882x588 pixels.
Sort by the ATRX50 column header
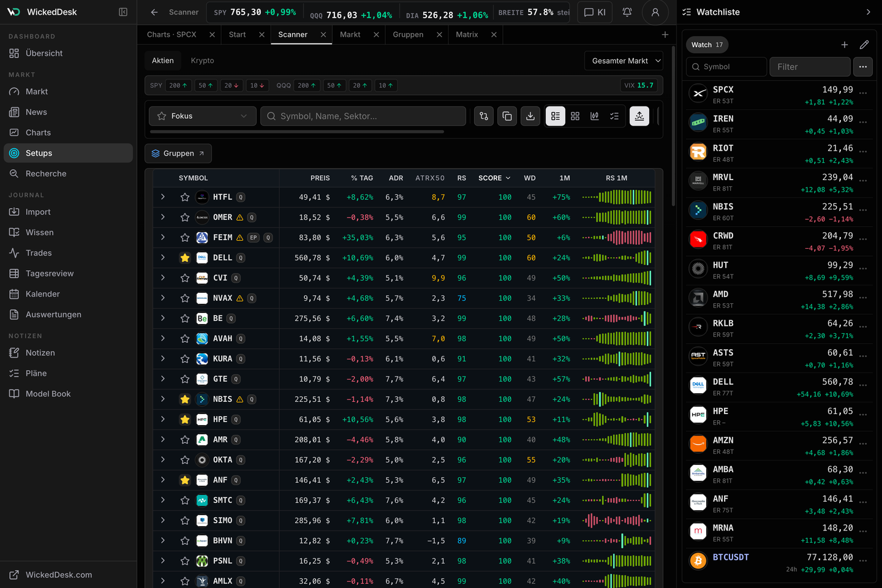(430, 178)
